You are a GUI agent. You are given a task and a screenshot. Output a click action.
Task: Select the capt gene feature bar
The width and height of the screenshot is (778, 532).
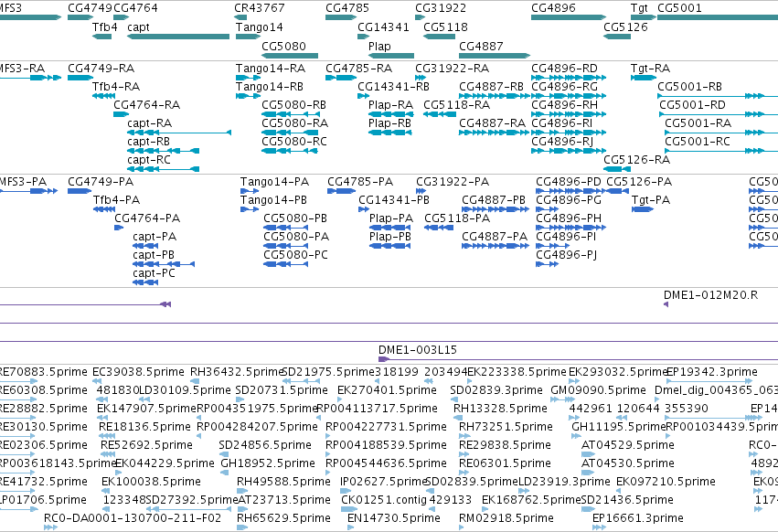click(x=178, y=37)
